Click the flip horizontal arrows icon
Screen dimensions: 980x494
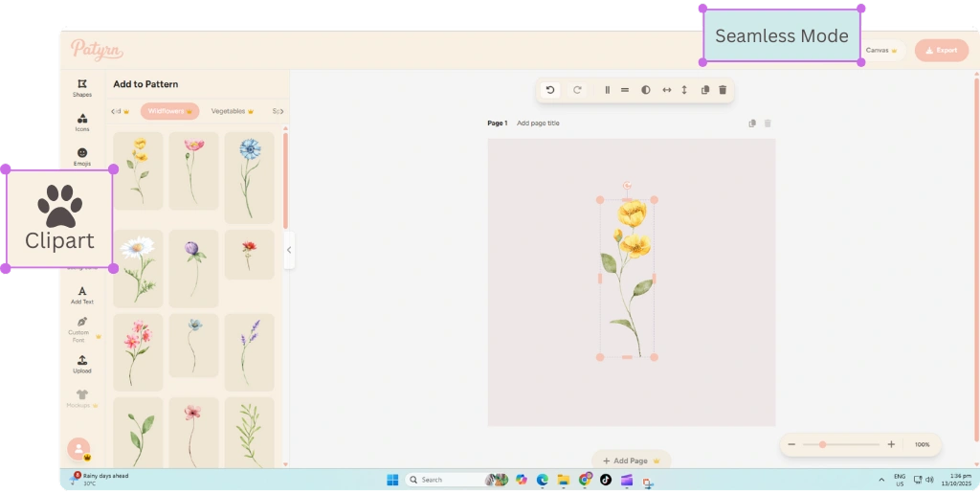(x=667, y=90)
